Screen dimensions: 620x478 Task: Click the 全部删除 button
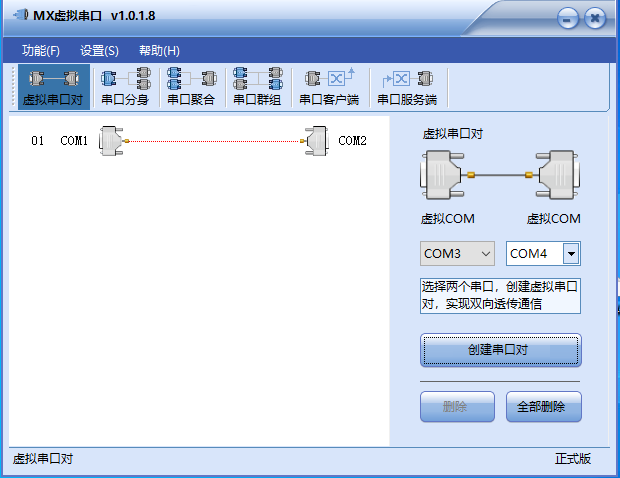pyautogui.click(x=543, y=407)
